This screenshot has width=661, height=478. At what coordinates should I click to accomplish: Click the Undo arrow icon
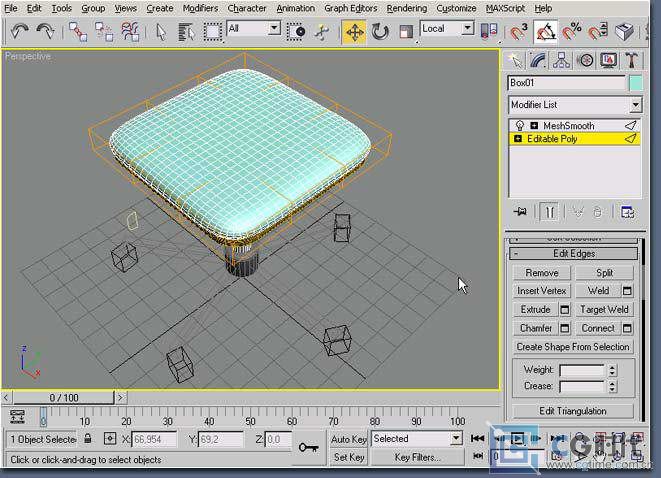click(19, 31)
